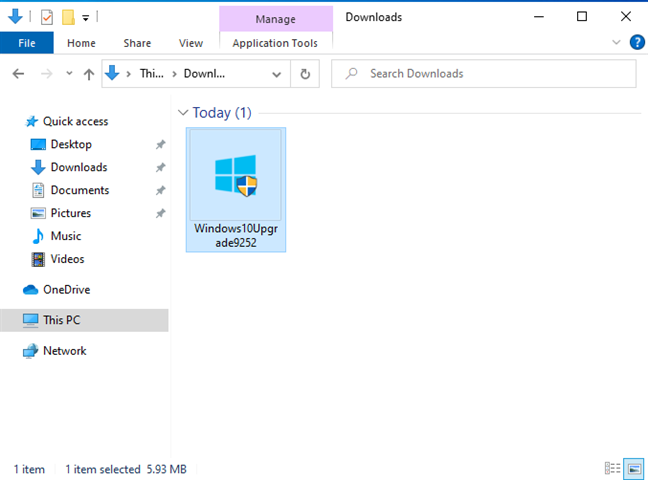This screenshot has height=480, width=648.
Task: Click the Network icon in the sidebar
Action: (x=31, y=351)
